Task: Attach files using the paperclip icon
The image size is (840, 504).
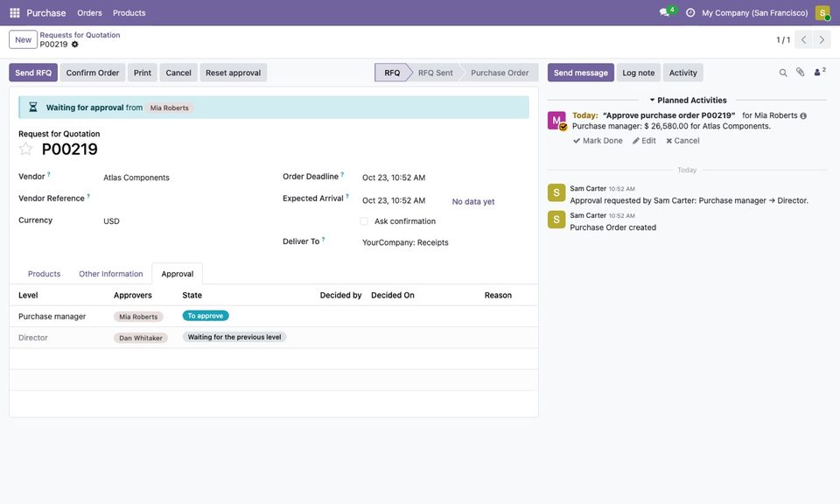Action: point(800,73)
